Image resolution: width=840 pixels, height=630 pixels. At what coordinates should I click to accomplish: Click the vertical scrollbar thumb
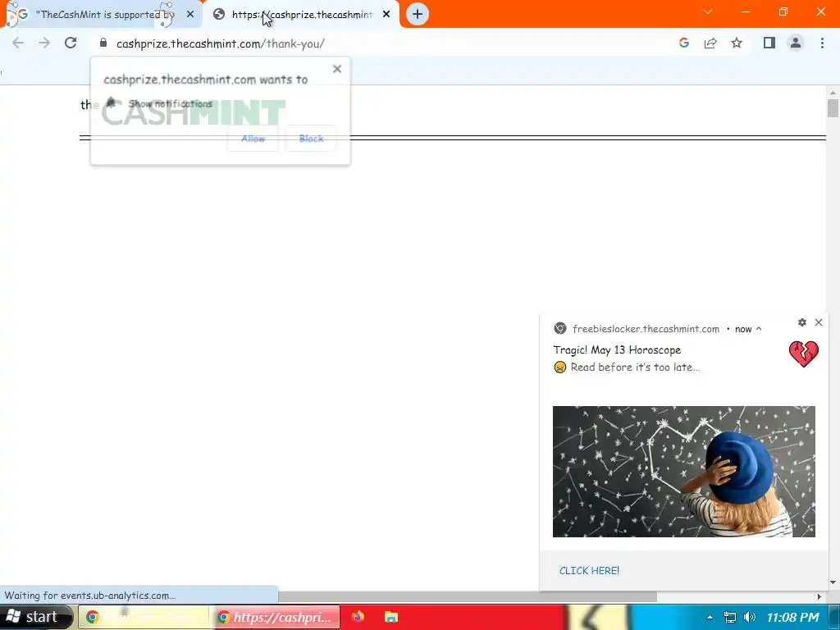833,107
